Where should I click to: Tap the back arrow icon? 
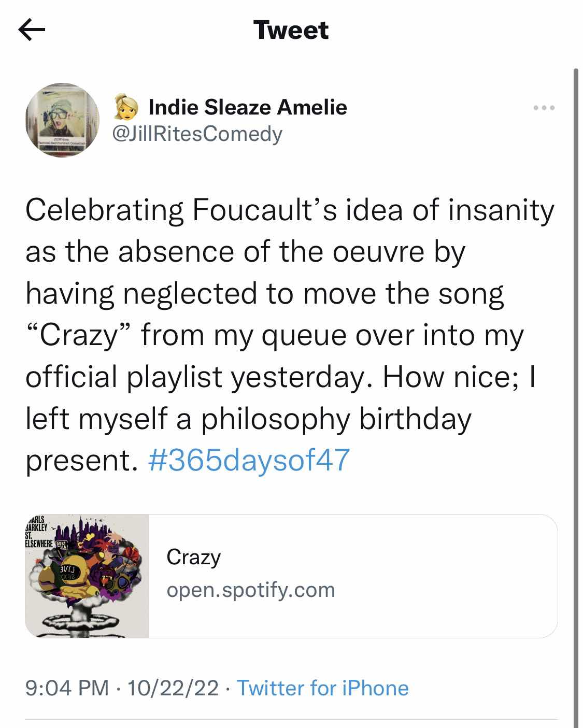coord(32,30)
